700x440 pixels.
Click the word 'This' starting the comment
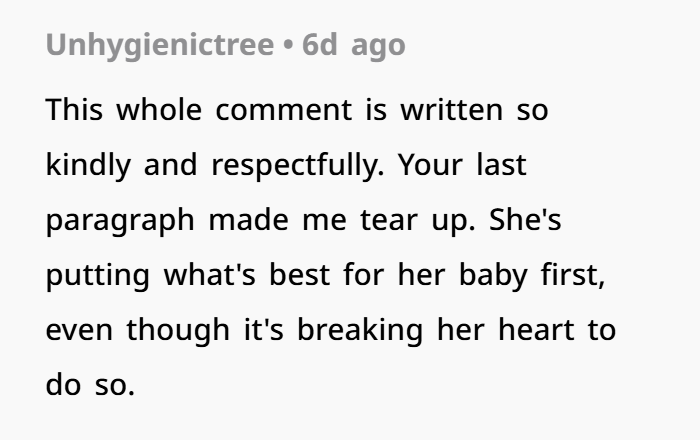[x=74, y=110]
